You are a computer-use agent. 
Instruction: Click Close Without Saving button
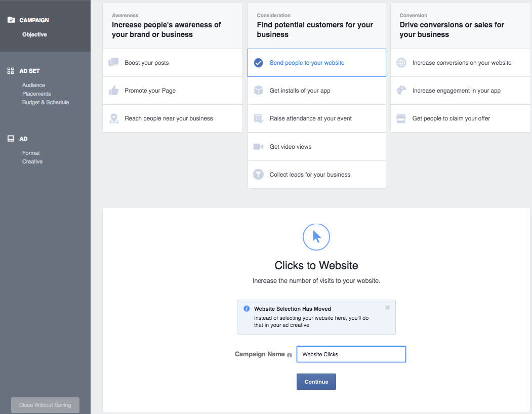[45, 405]
